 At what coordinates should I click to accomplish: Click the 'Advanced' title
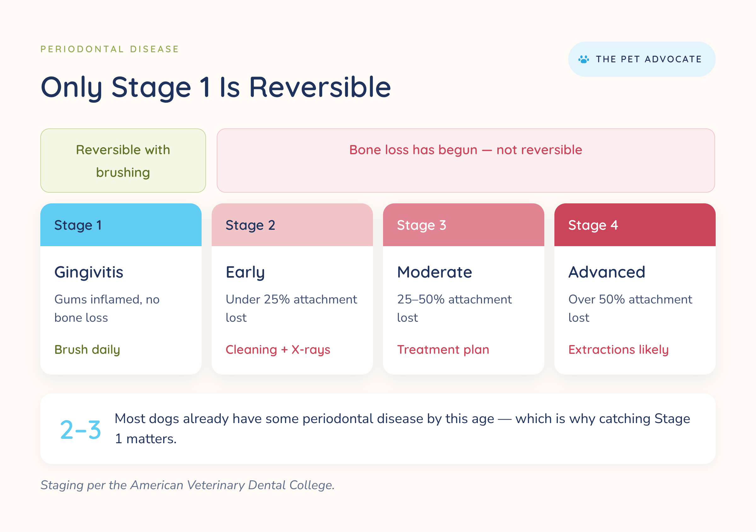coord(606,272)
